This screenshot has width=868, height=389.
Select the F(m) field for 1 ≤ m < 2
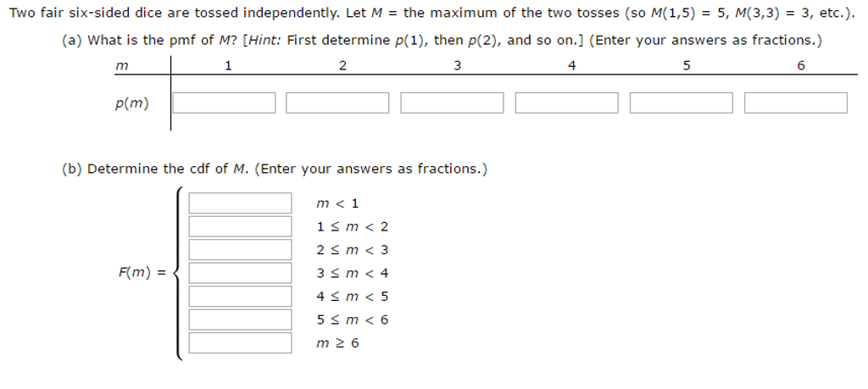point(240,226)
